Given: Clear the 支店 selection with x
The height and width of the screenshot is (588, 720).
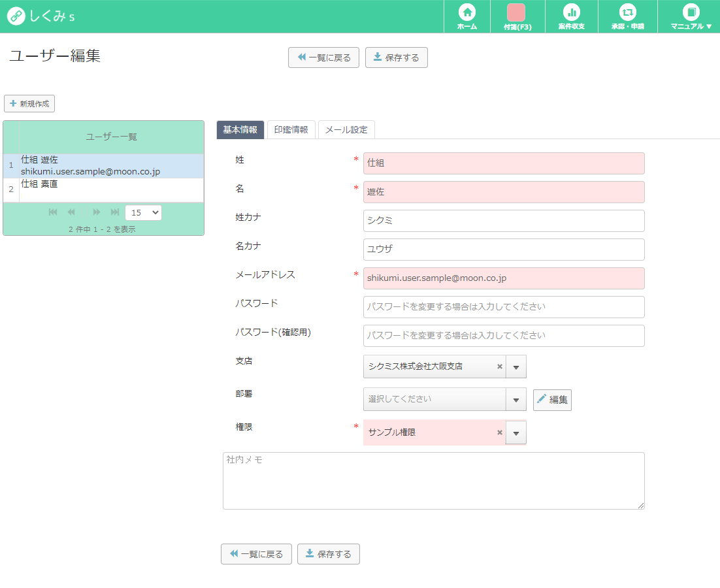Looking at the screenshot, I should (x=500, y=367).
